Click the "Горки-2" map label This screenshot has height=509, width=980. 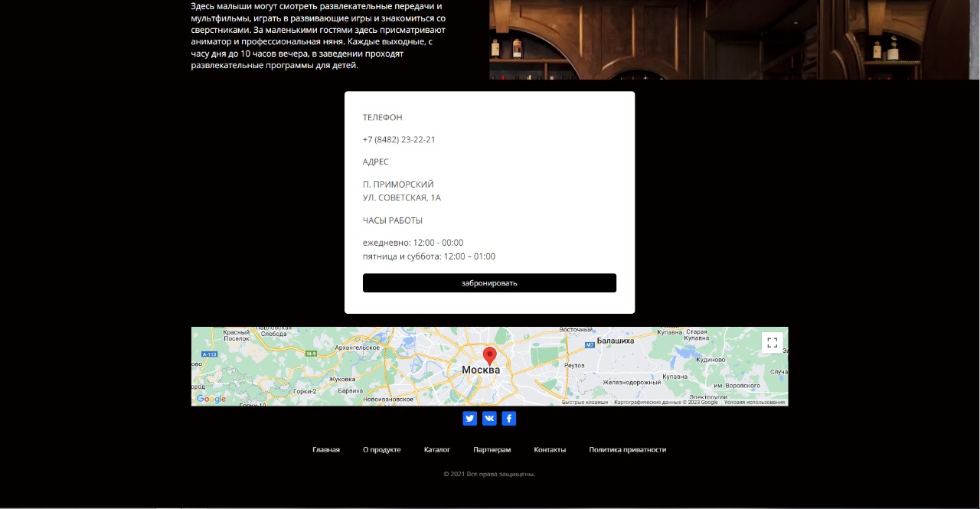tap(305, 391)
